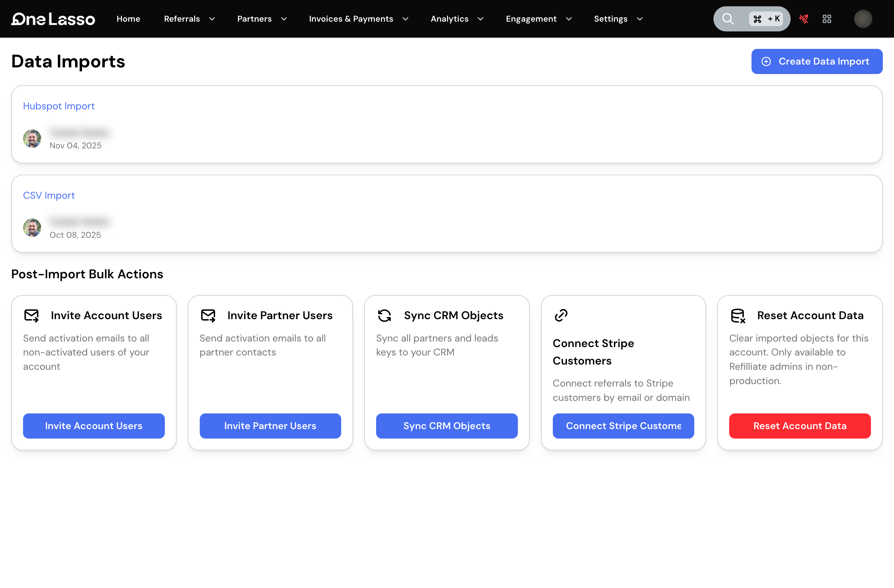Click the Invite Account Users envelope icon

[x=31, y=315]
